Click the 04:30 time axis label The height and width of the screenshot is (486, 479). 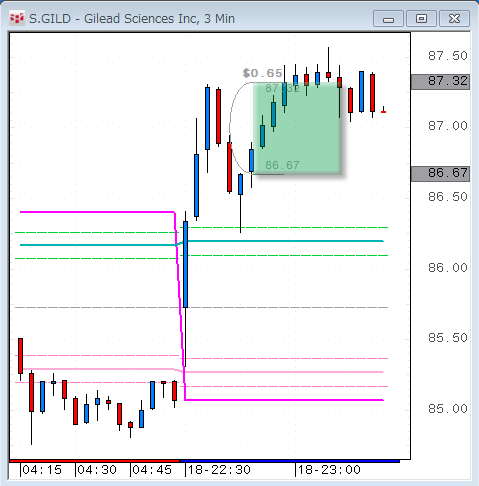click(x=97, y=470)
